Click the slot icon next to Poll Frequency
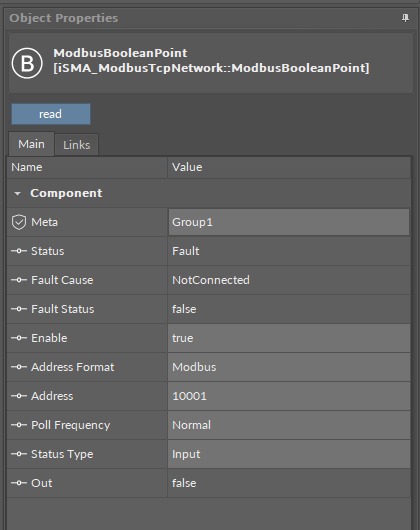 (x=19, y=425)
